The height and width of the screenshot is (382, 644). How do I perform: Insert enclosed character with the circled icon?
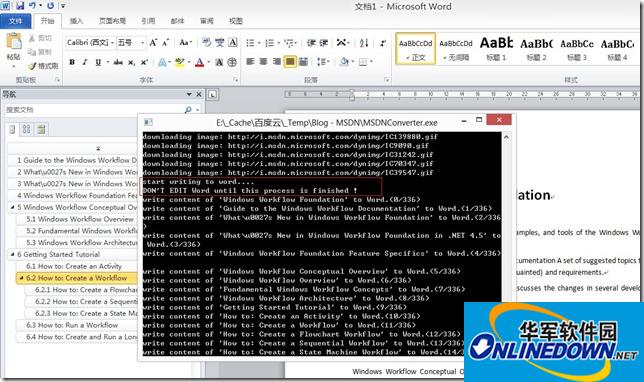[x=232, y=62]
